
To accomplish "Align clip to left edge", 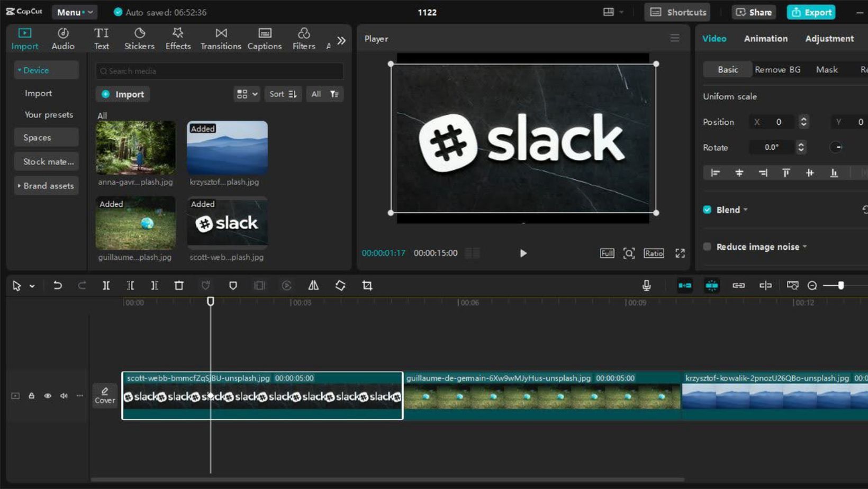I will pos(715,173).
